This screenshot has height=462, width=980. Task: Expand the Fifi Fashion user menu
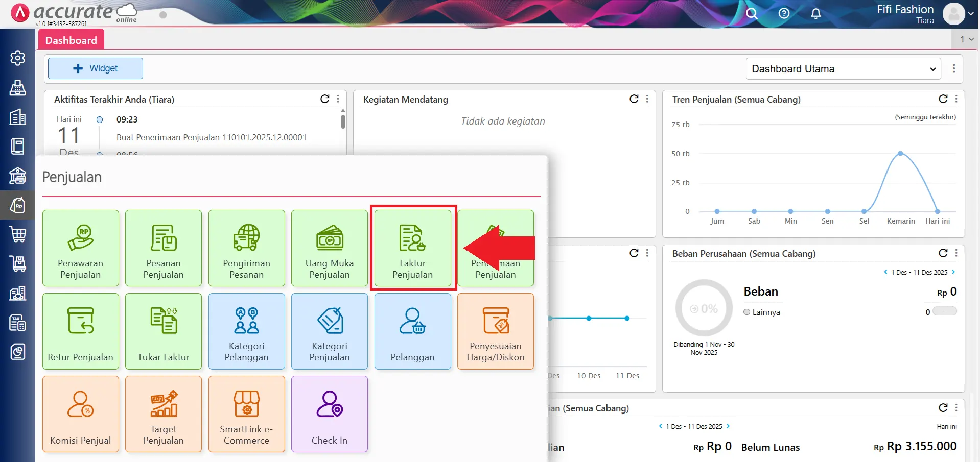coord(970,14)
